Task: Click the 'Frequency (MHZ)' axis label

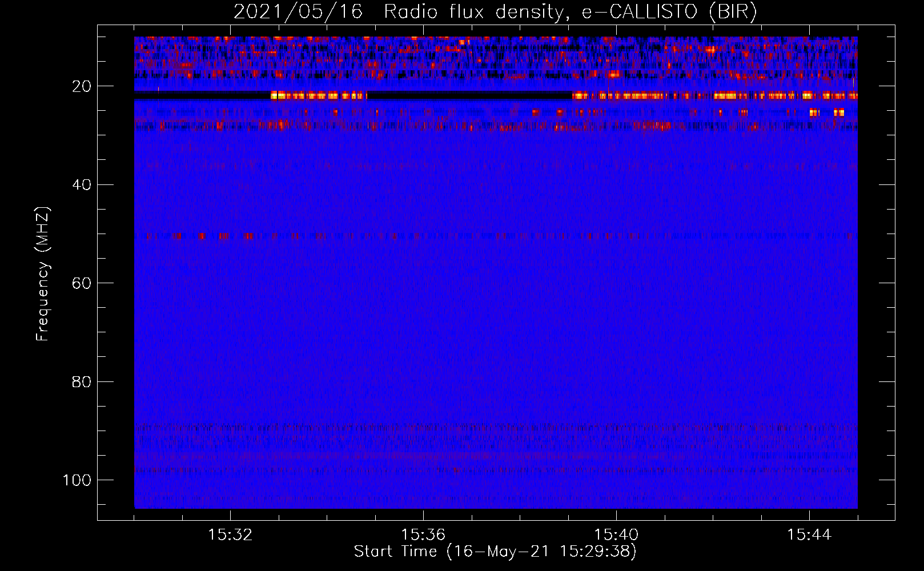Action: coord(43,274)
